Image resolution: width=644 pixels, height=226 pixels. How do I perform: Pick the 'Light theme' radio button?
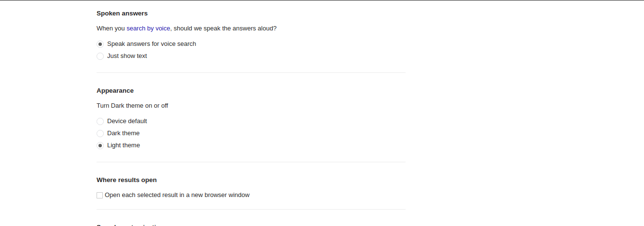click(x=100, y=145)
